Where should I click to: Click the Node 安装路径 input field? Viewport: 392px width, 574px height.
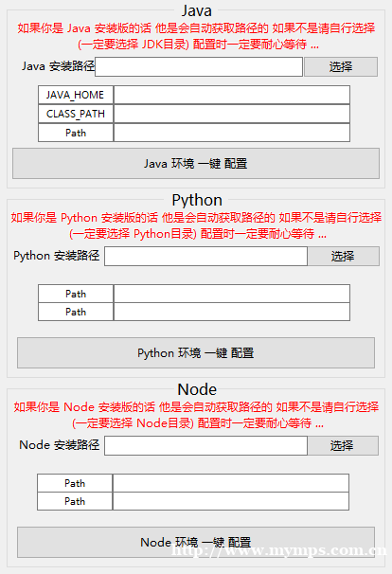[x=205, y=445]
